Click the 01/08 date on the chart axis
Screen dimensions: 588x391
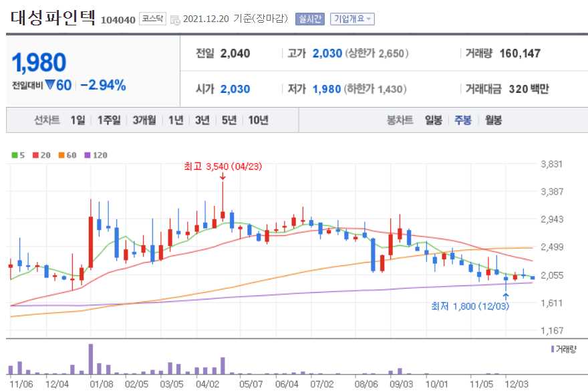(102, 384)
